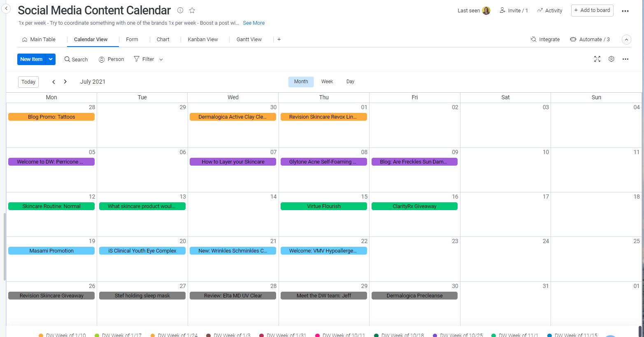
Task: Click the Add to board button
Action: pos(592,10)
